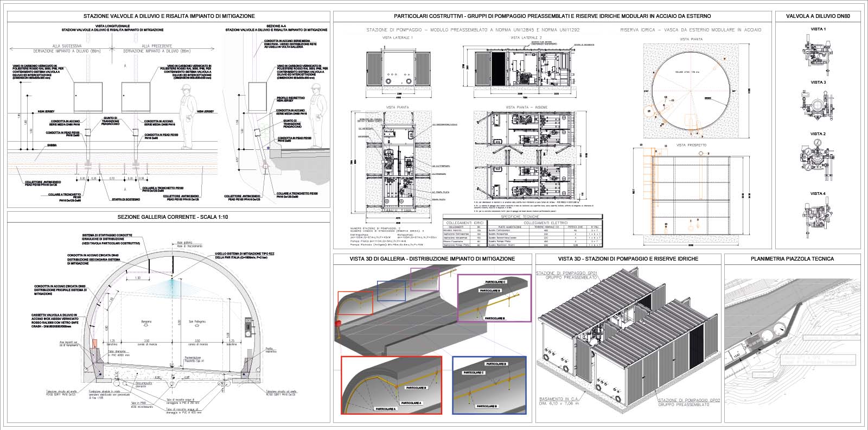Select the worker figure in the longitudinal view
868x430 pixels.
(187, 117)
